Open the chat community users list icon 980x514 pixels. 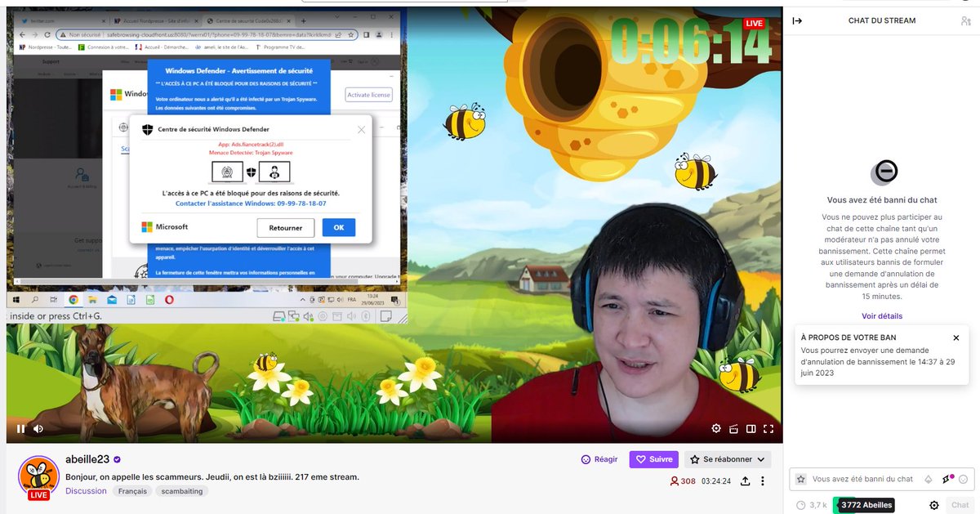coord(966,20)
